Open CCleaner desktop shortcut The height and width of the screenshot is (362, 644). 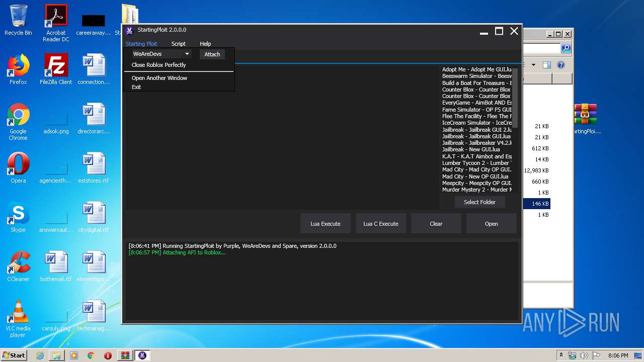point(18,266)
